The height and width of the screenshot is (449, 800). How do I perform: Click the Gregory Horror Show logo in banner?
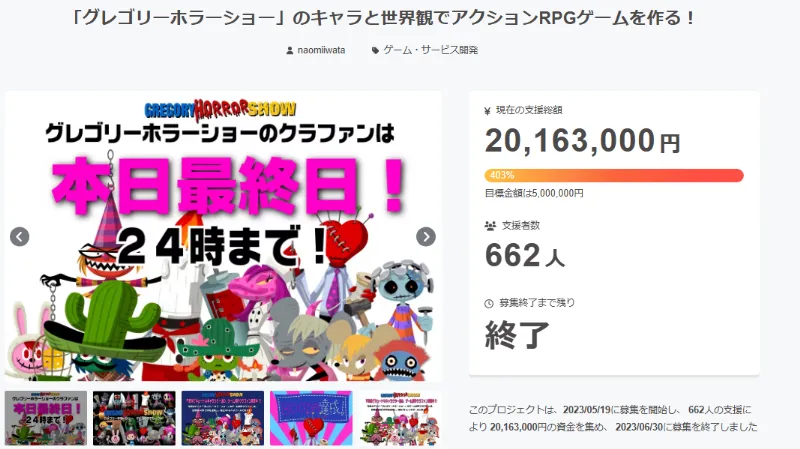[x=220, y=109]
